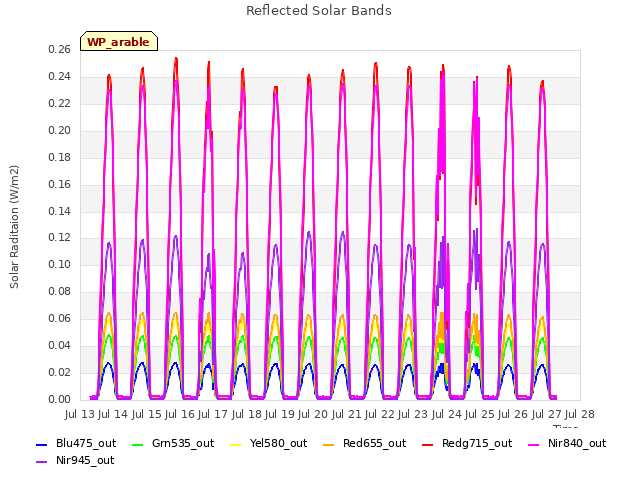Click the Grn535_out legend label

point(183,443)
